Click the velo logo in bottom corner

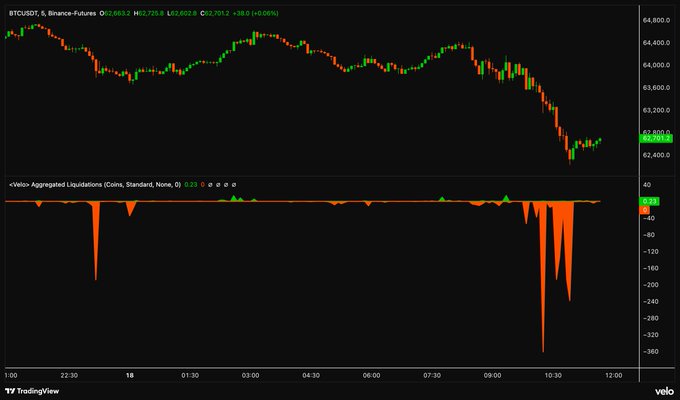(x=664, y=391)
